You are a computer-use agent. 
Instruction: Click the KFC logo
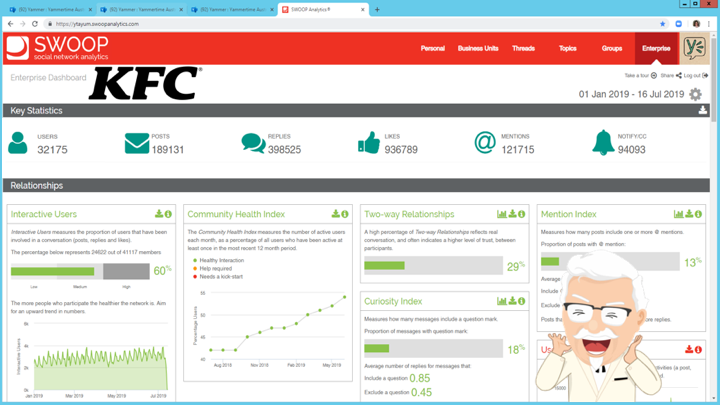click(145, 83)
